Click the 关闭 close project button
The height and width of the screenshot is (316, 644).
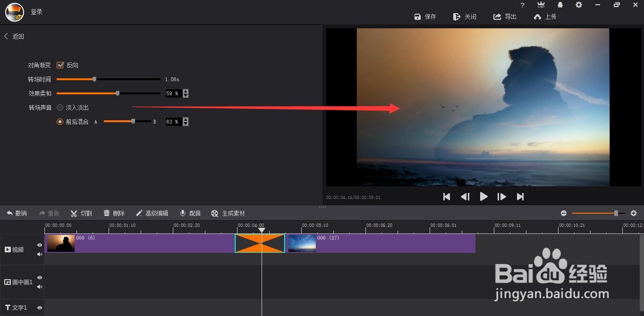[465, 17]
